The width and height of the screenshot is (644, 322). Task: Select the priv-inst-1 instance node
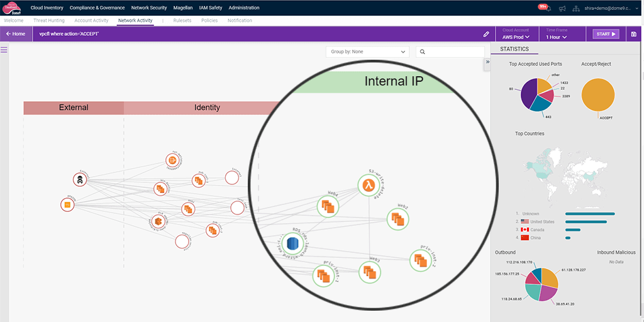coord(324,275)
